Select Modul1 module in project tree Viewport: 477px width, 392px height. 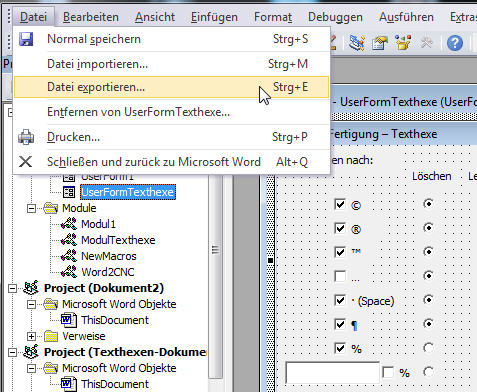pyautogui.click(x=98, y=224)
